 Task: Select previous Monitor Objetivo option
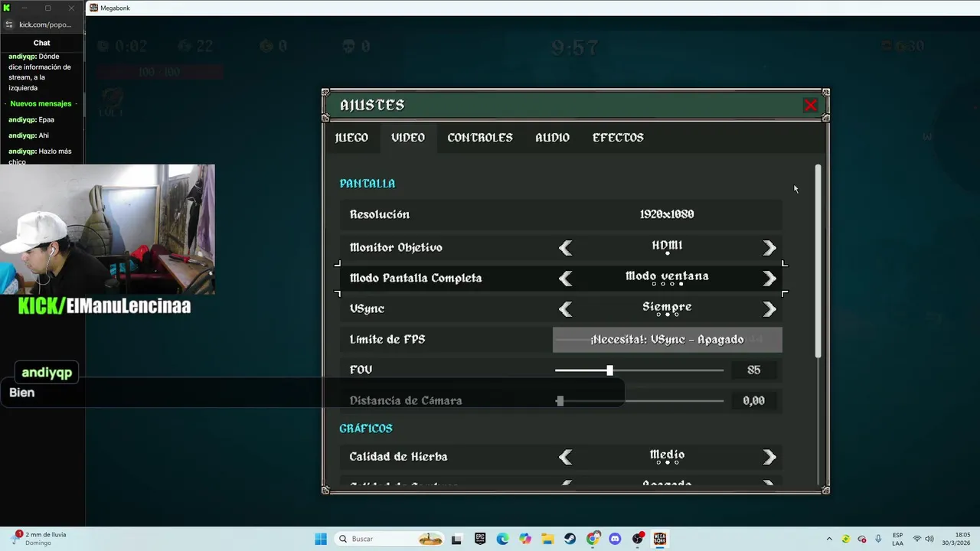(566, 247)
